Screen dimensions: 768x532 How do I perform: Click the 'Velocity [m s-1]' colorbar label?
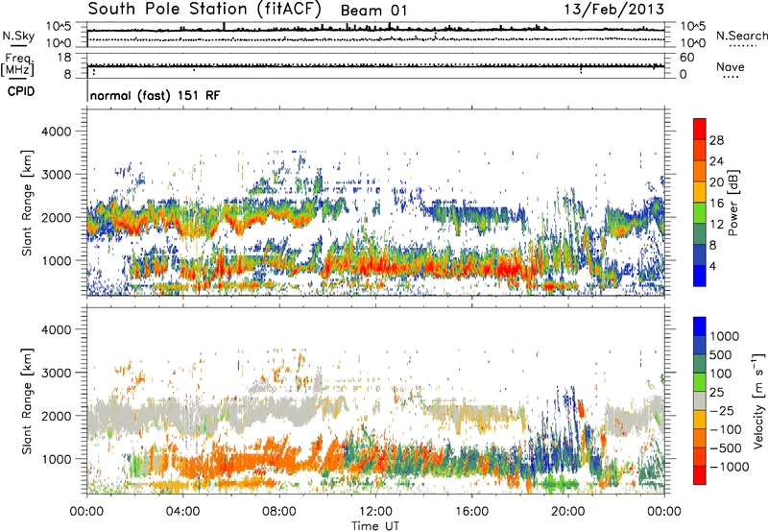tap(758, 400)
